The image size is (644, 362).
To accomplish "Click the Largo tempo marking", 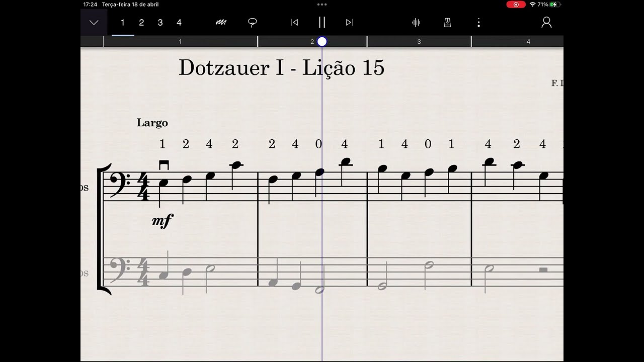I will [152, 123].
